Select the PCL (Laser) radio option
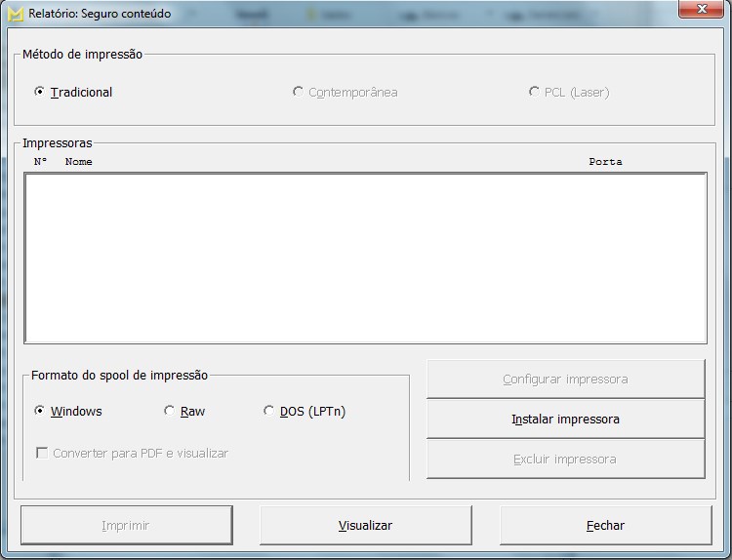Viewport: 732px width, 560px height. pos(534,92)
